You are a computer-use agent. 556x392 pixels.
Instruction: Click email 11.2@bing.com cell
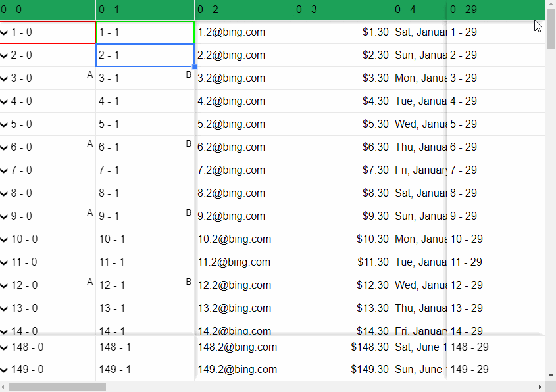[234, 262]
